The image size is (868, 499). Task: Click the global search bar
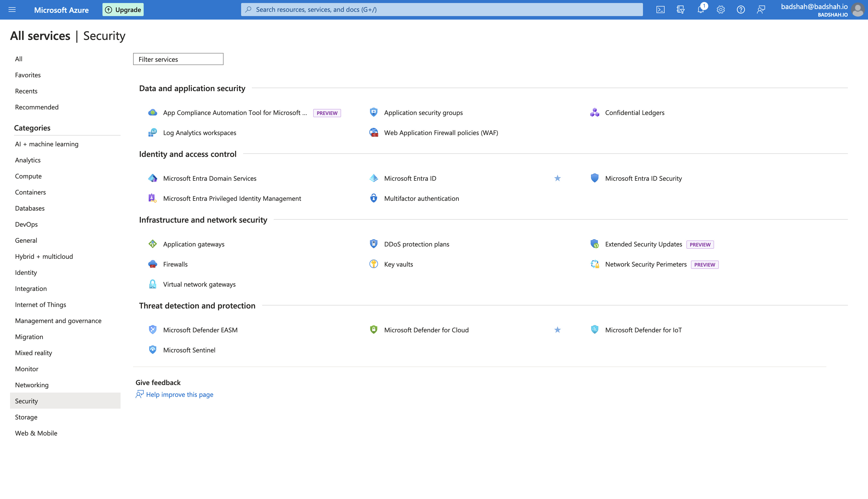coord(442,9)
